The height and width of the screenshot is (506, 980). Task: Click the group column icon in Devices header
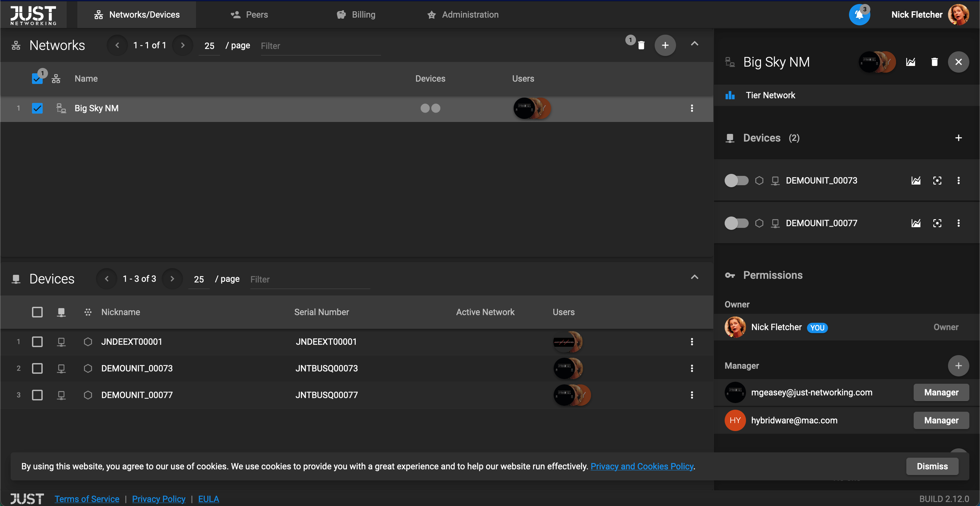click(88, 312)
